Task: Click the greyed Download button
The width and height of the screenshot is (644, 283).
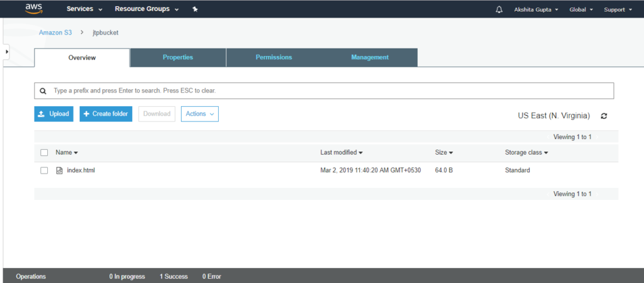Action: (157, 114)
